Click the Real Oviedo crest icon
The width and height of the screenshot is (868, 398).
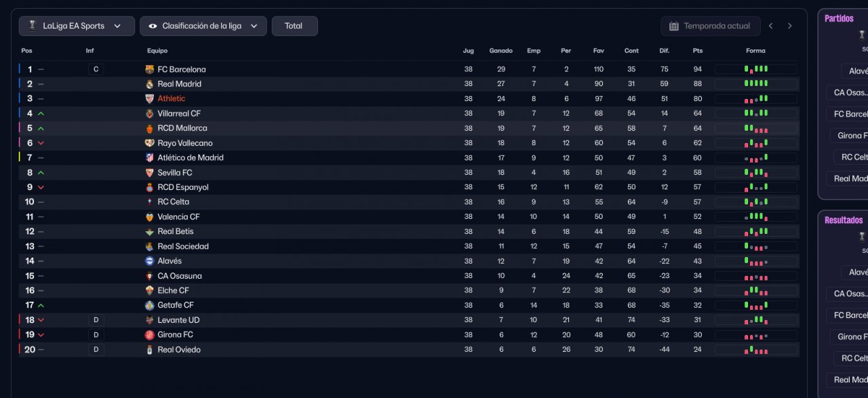(x=150, y=350)
